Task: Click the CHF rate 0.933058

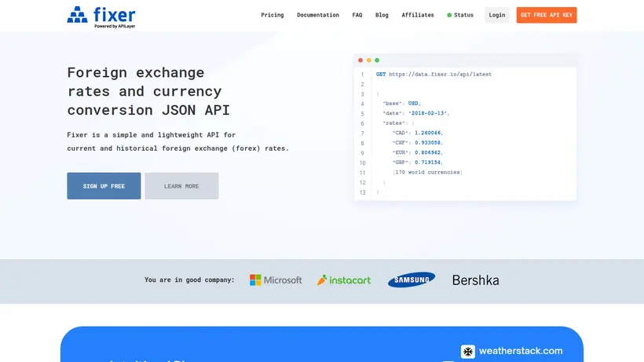Action: [x=427, y=143]
